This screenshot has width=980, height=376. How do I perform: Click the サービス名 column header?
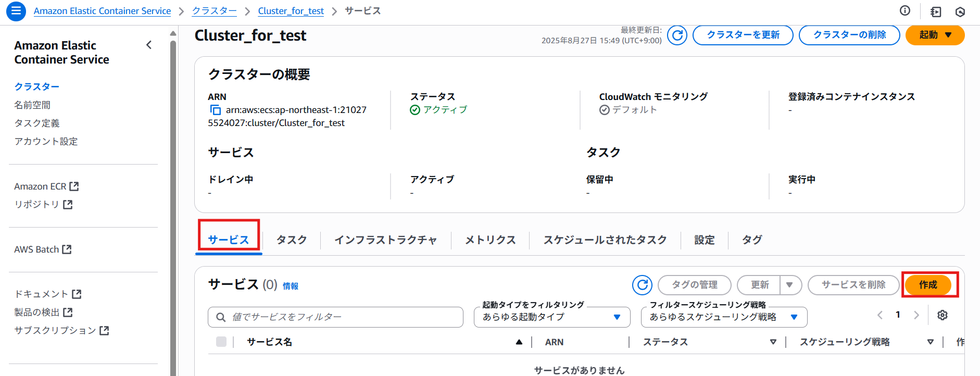(269, 342)
